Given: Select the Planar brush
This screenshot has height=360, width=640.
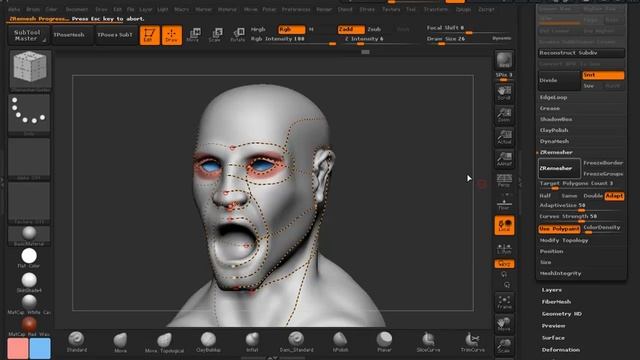Looking at the screenshot, I should (384, 342).
